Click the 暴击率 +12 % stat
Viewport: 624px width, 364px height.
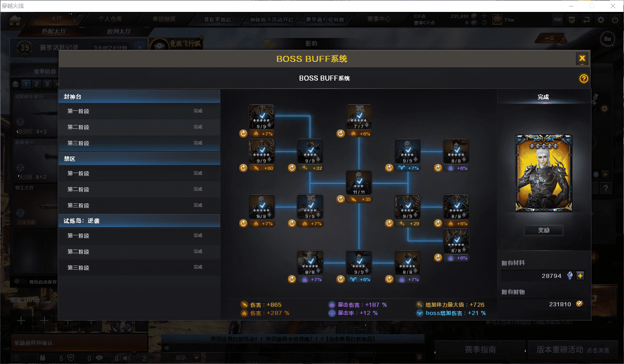[x=353, y=313]
